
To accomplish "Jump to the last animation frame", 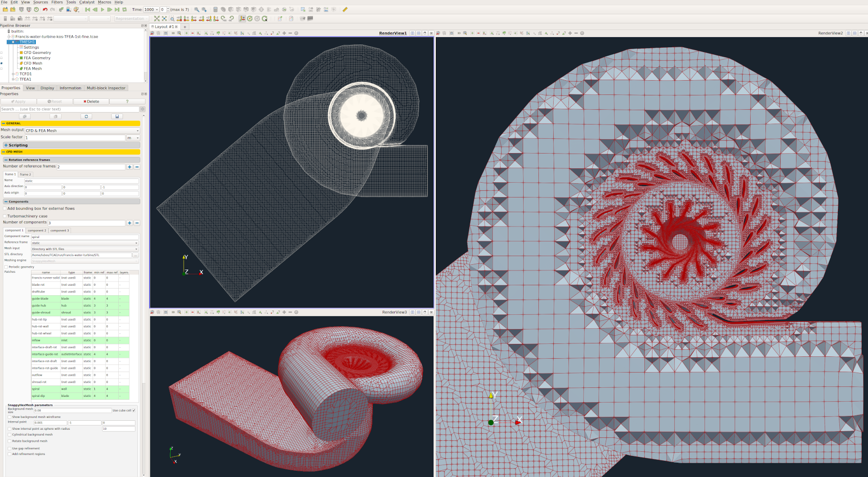I will pos(117,10).
